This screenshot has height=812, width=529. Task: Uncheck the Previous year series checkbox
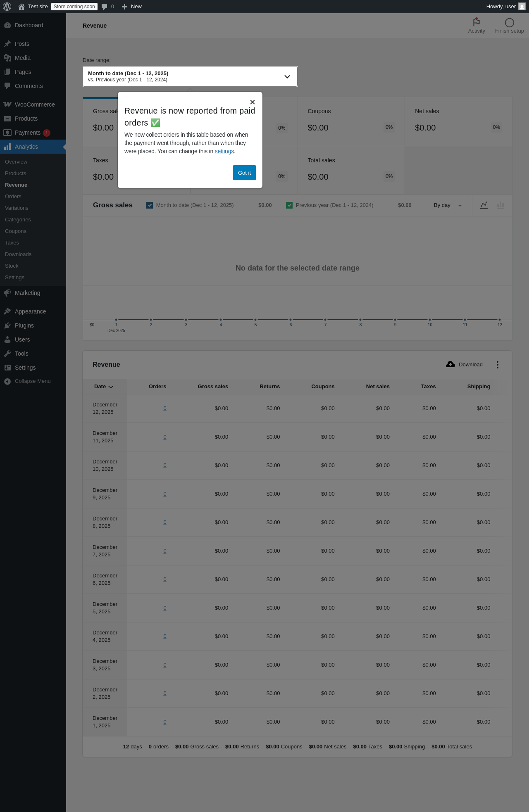point(289,205)
